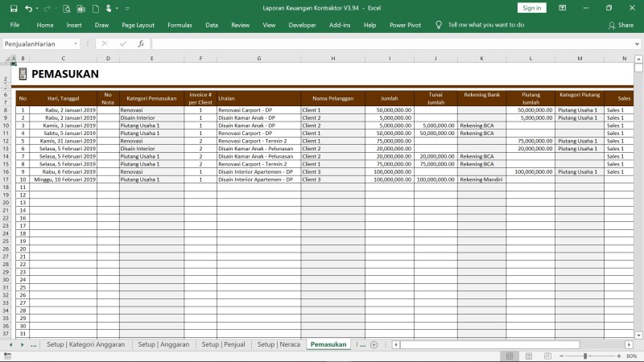644x362 pixels.
Task: Open the View ribbon tab
Action: coord(269,25)
